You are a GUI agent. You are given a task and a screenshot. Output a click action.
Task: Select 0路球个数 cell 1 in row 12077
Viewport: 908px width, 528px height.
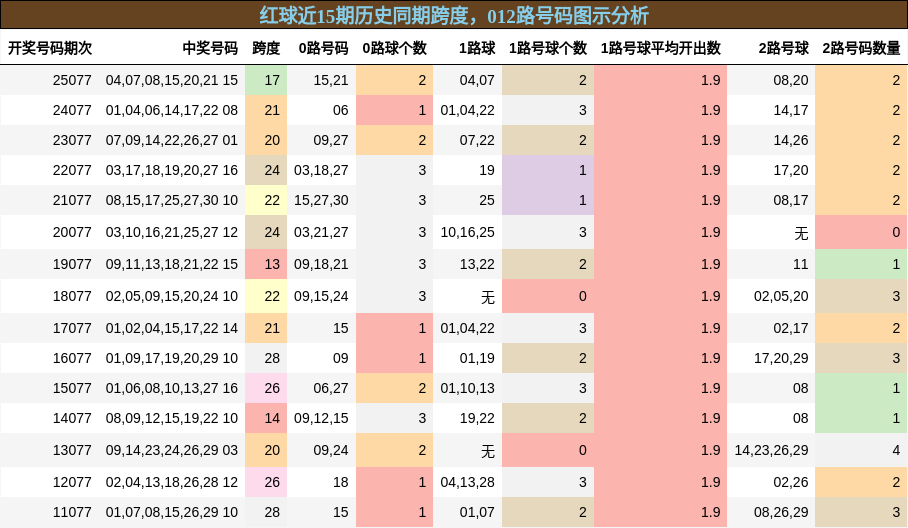(x=394, y=482)
